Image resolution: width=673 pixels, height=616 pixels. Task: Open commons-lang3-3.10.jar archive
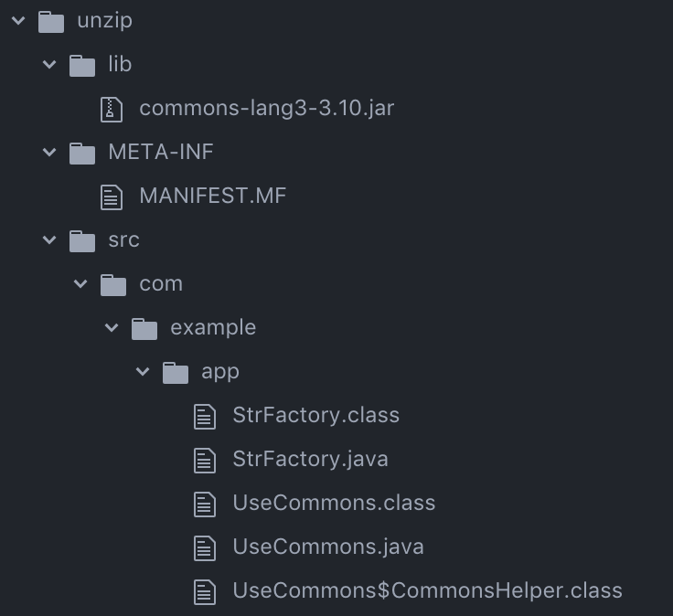[x=266, y=109]
